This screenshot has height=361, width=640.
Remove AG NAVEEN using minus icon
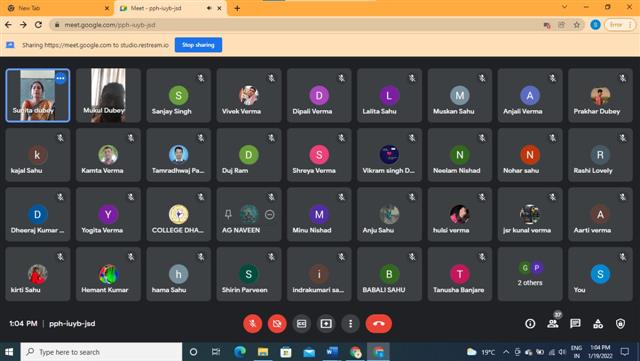pyautogui.click(x=269, y=214)
